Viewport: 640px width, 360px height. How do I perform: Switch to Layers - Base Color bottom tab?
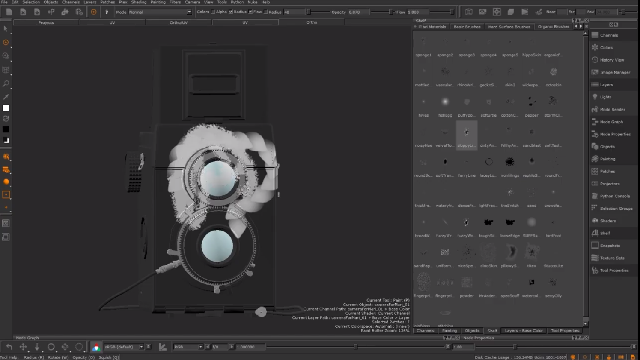point(524,331)
